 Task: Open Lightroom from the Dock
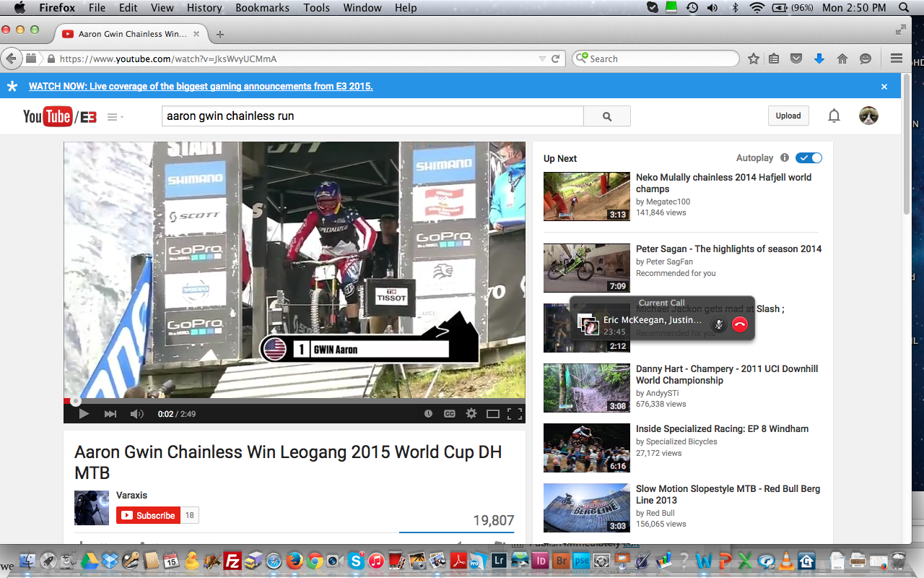499,561
